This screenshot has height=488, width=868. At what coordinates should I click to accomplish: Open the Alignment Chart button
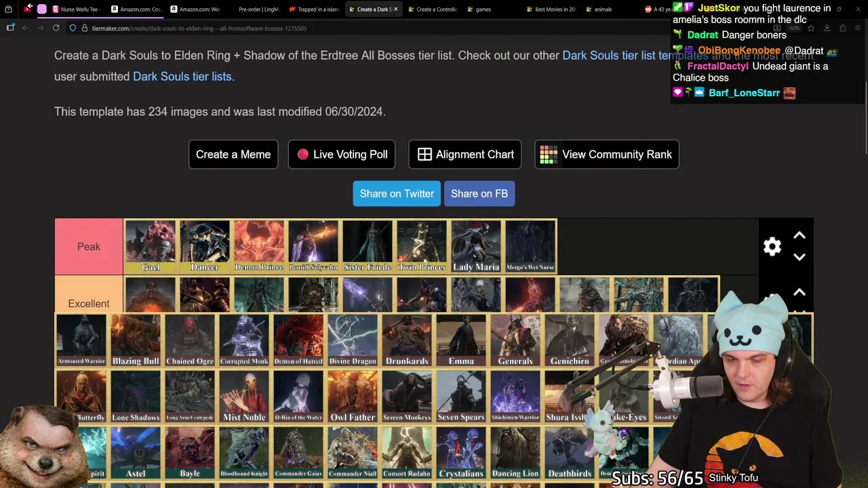(465, 155)
